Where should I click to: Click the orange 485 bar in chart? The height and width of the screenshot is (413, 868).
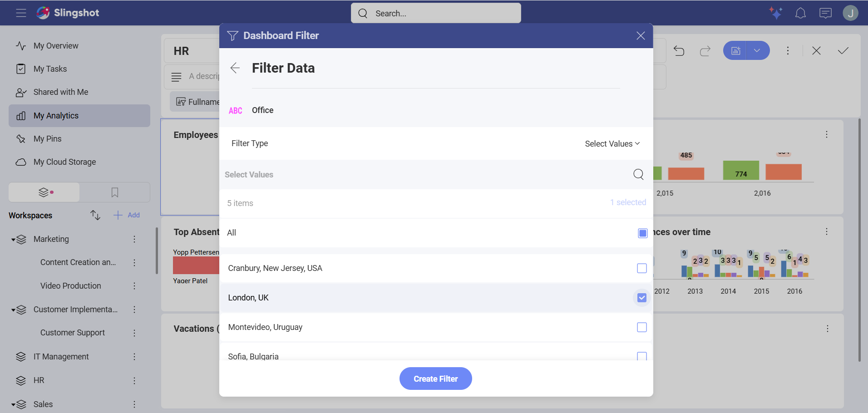coord(686,174)
